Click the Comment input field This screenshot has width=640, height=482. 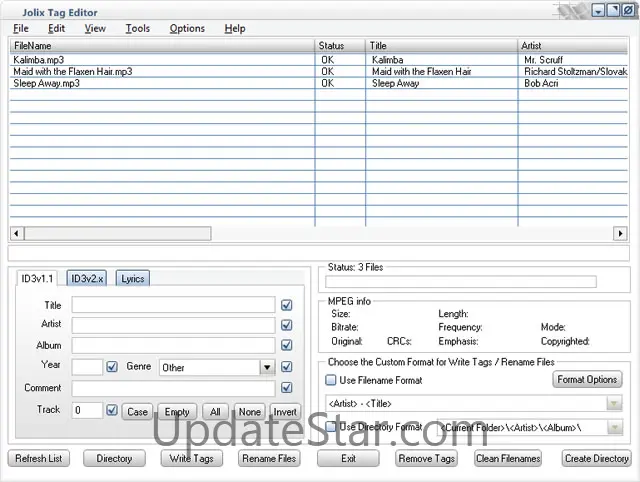173,388
